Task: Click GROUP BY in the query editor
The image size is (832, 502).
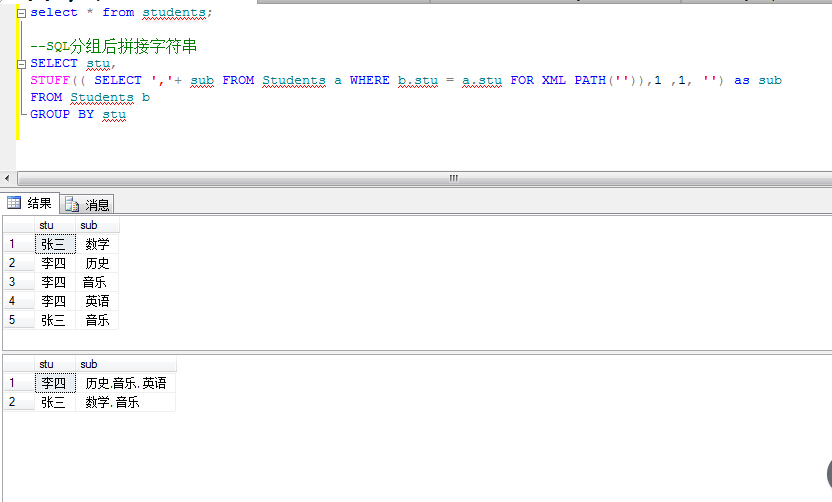Action: pyautogui.click(x=62, y=115)
